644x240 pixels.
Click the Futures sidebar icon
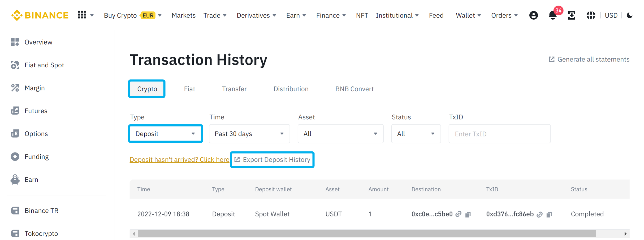coord(15,111)
